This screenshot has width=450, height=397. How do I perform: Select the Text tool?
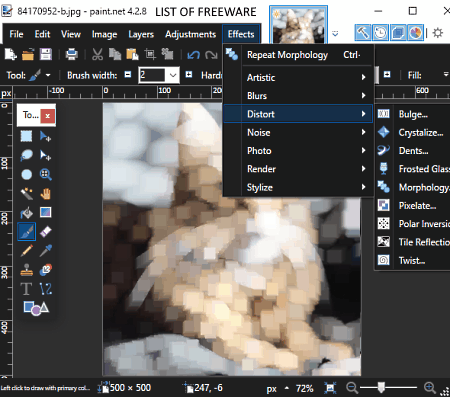26,289
